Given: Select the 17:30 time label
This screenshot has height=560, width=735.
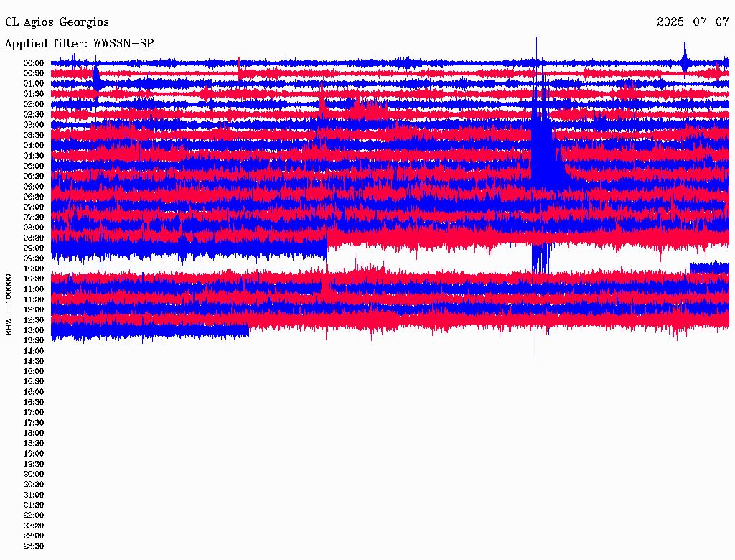Looking at the screenshot, I should pos(34,423).
